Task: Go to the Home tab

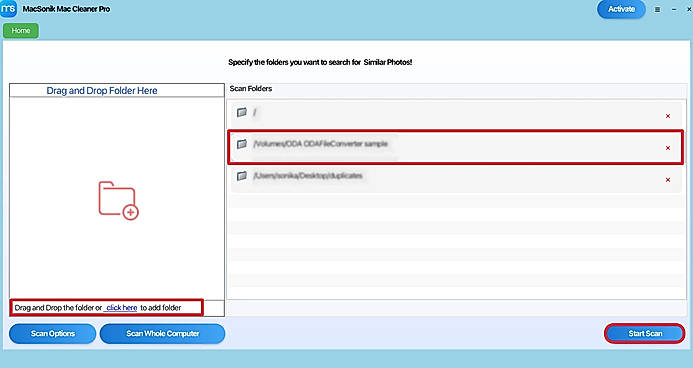Action: click(x=21, y=30)
